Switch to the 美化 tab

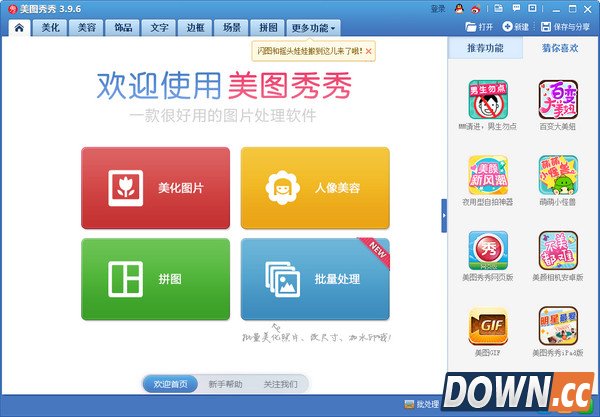tap(50, 28)
